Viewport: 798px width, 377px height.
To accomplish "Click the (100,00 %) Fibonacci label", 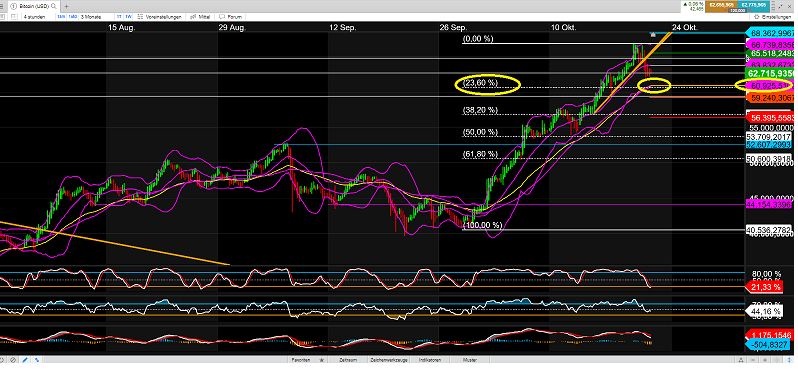I will (x=482, y=225).
